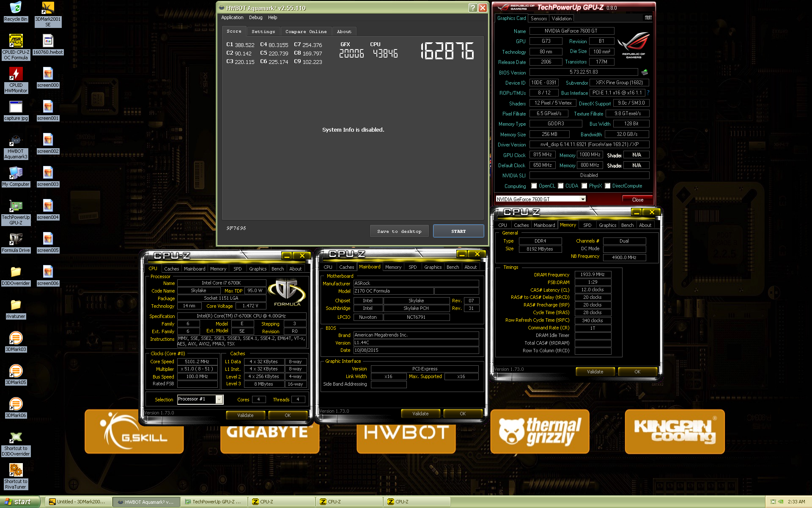The image size is (812, 508).
Task: Open My Computer desktop icon
Action: [16, 177]
